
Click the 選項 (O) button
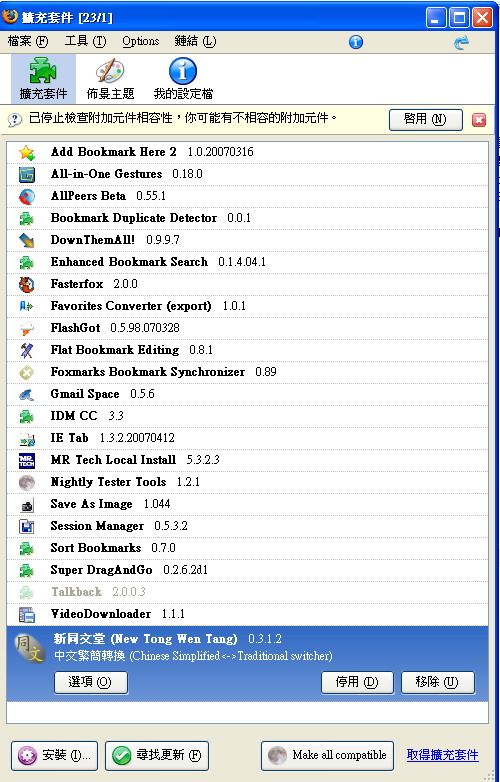[x=91, y=682]
